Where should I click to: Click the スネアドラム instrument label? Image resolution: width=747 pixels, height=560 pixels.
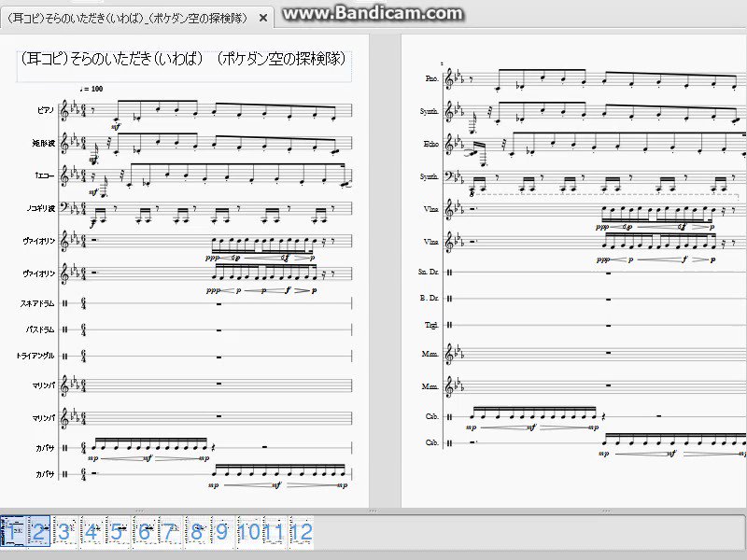click(x=37, y=303)
